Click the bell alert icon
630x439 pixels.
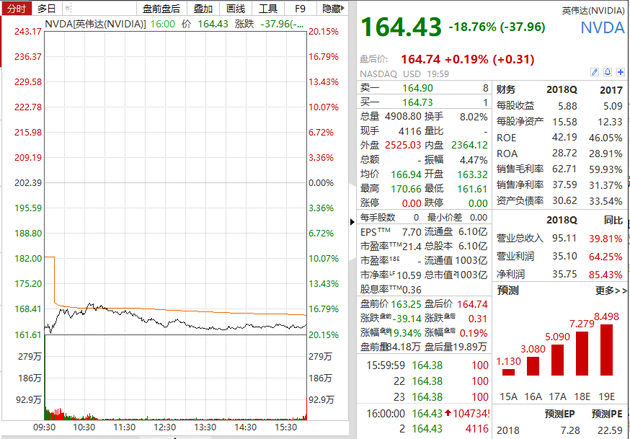pos(608,72)
